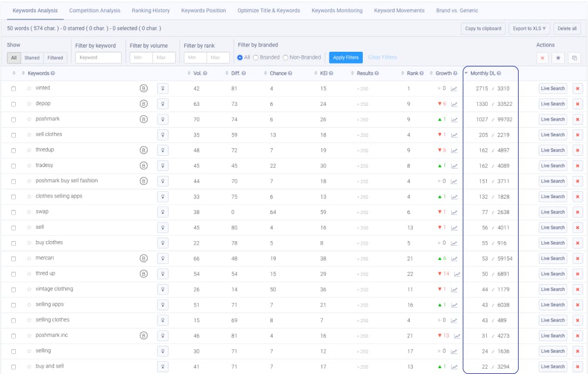
Task: Star the mercari keyword
Action: point(29,259)
